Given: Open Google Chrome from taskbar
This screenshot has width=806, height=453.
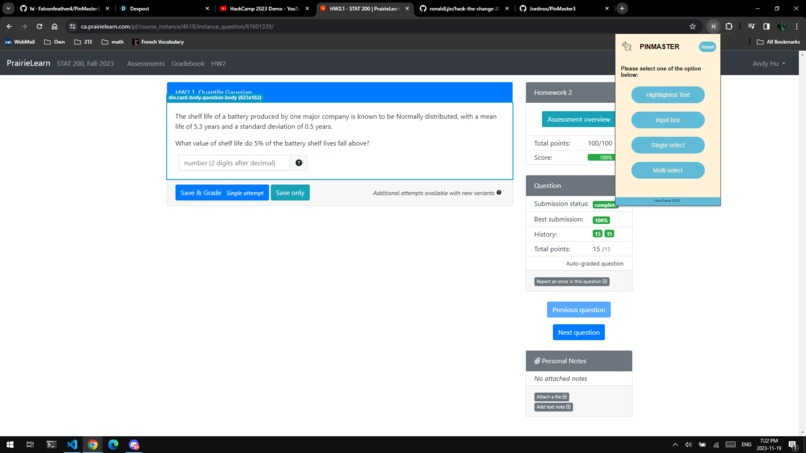Looking at the screenshot, I should coord(93,445).
